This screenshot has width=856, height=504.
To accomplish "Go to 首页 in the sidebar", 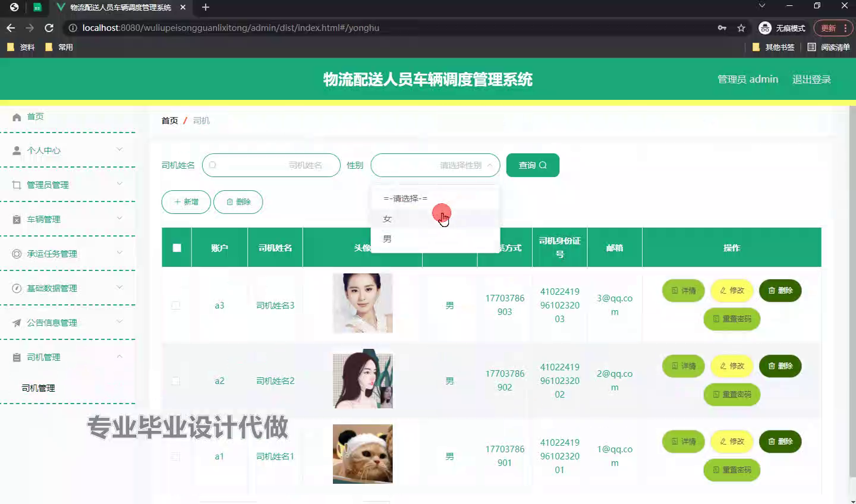I will pyautogui.click(x=35, y=116).
